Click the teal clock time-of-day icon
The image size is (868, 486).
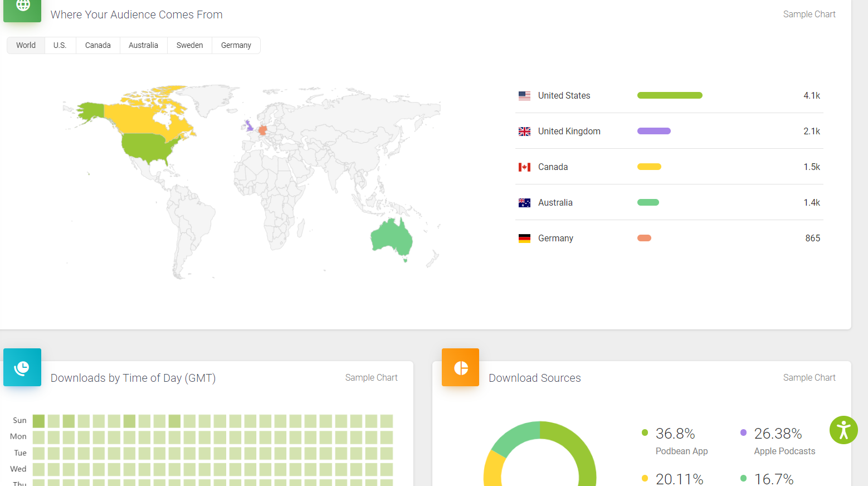(22, 367)
